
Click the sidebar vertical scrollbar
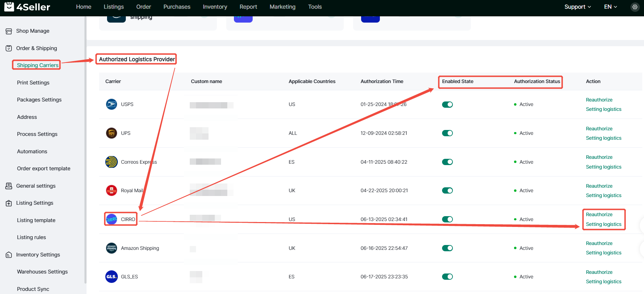click(x=85, y=149)
